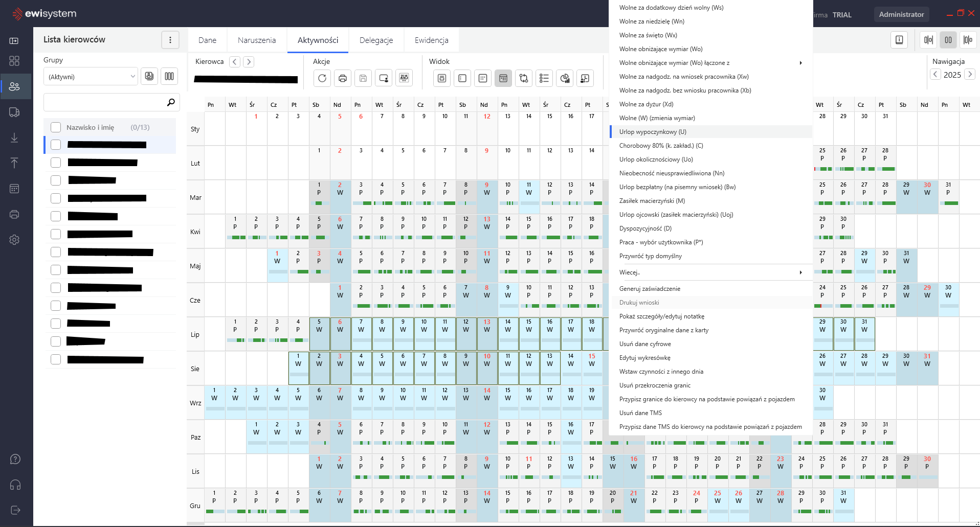Click the refresh icon in Akcje
Image resolution: width=980 pixels, height=527 pixels.
pos(322,78)
